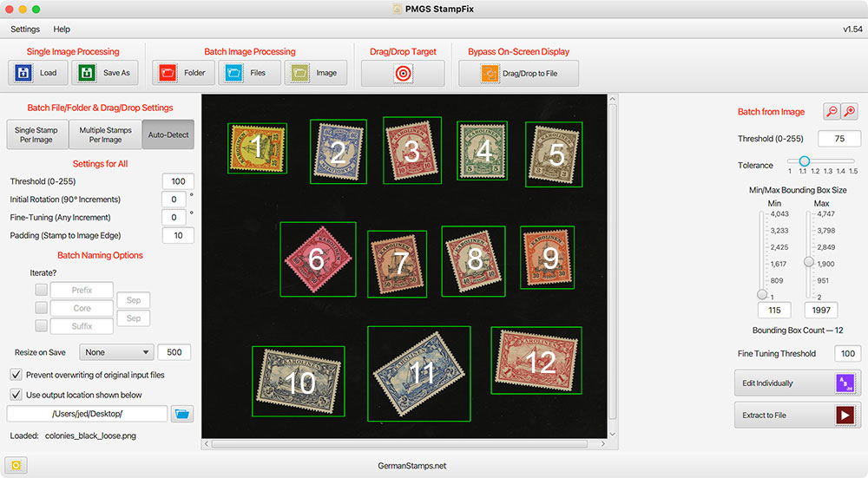Click the red play Extract to File icon
Screen dimensions: 868x478
[845, 415]
